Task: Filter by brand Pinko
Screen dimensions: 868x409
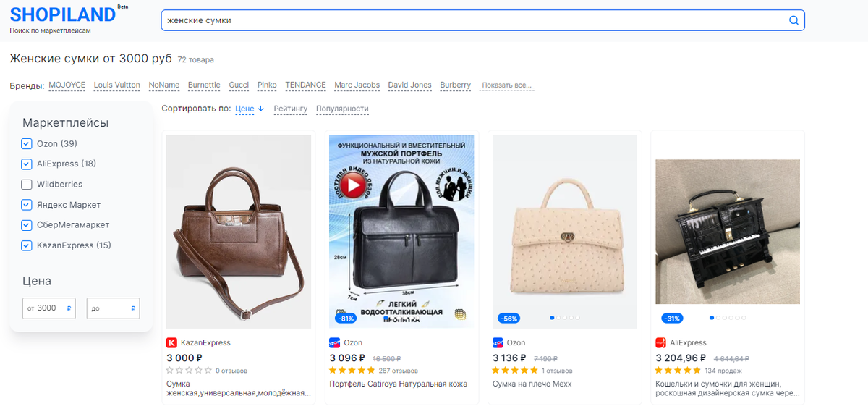Action: 267,85
